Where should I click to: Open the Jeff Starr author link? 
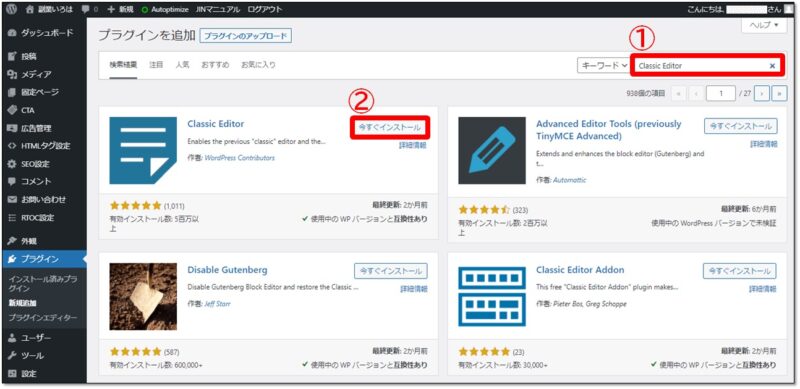coord(217,304)
